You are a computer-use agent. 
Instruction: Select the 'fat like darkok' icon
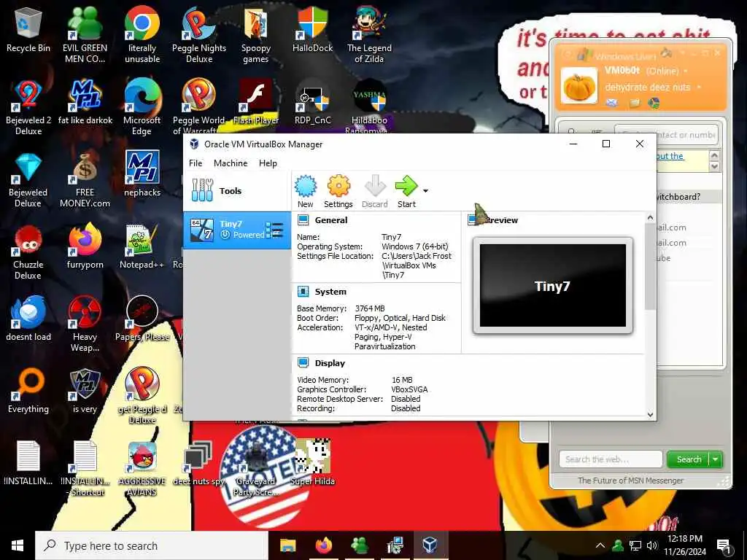click(85, 102)
